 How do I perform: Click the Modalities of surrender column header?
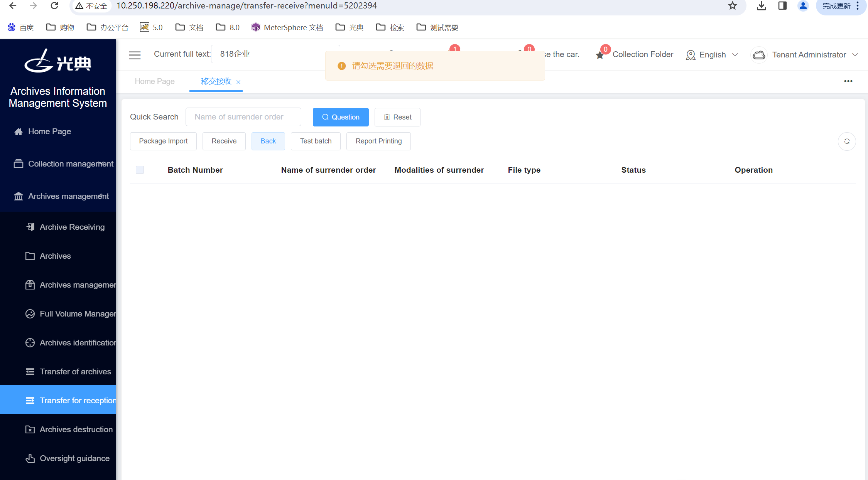(x=439, y=170)
